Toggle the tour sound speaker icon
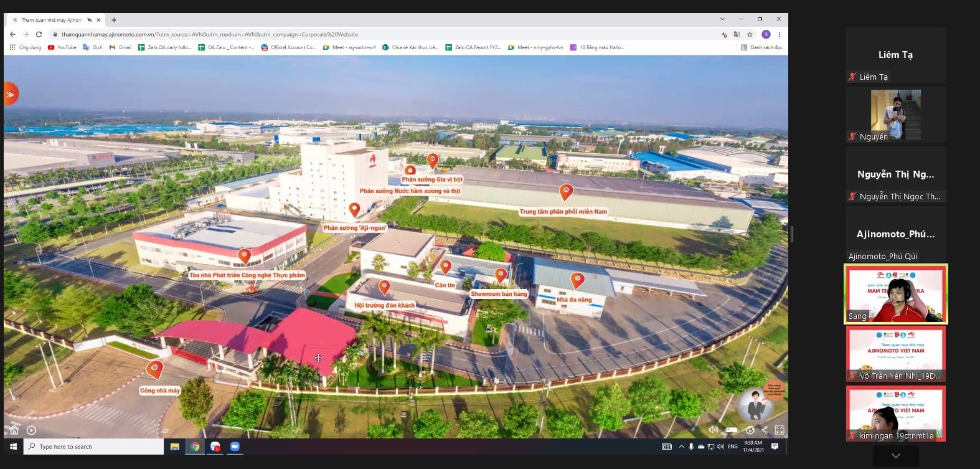Screen dimensions: 980x469 (x=714, y=430)
